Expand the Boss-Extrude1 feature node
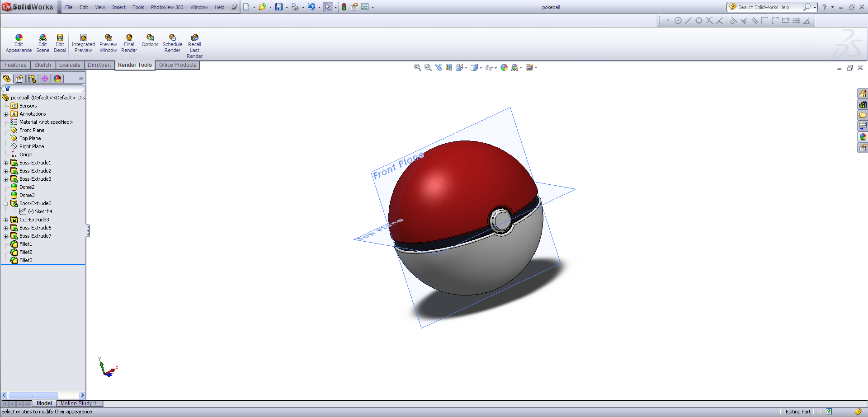This screenshot has height=417, width=868. (x=5, y=163)
